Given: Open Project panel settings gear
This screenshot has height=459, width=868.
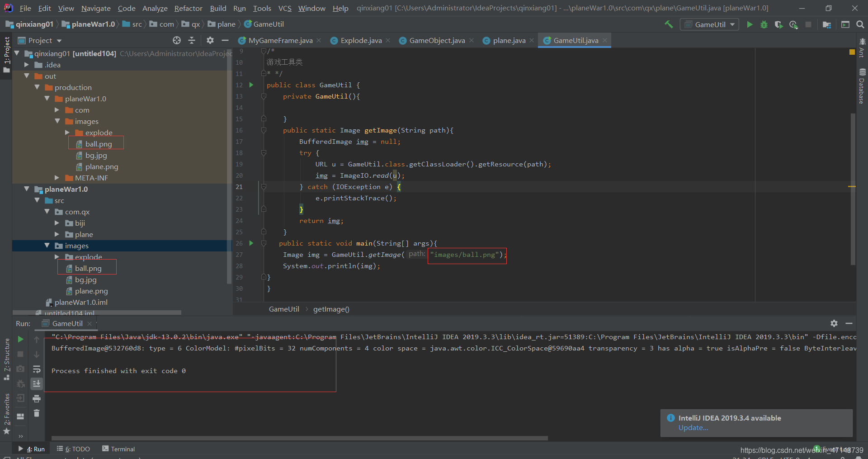Looking at the screenshot, I should [x=210, y=40].
